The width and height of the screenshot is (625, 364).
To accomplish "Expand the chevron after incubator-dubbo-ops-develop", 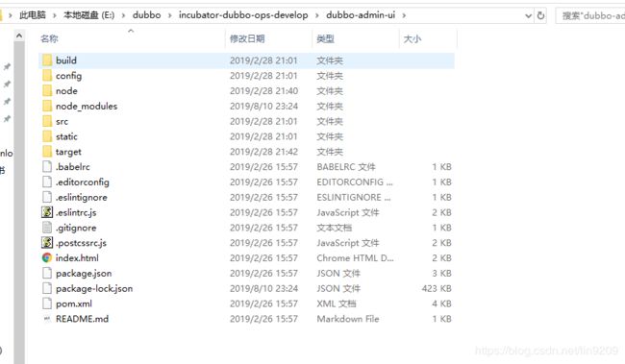I will coord(317,15).
